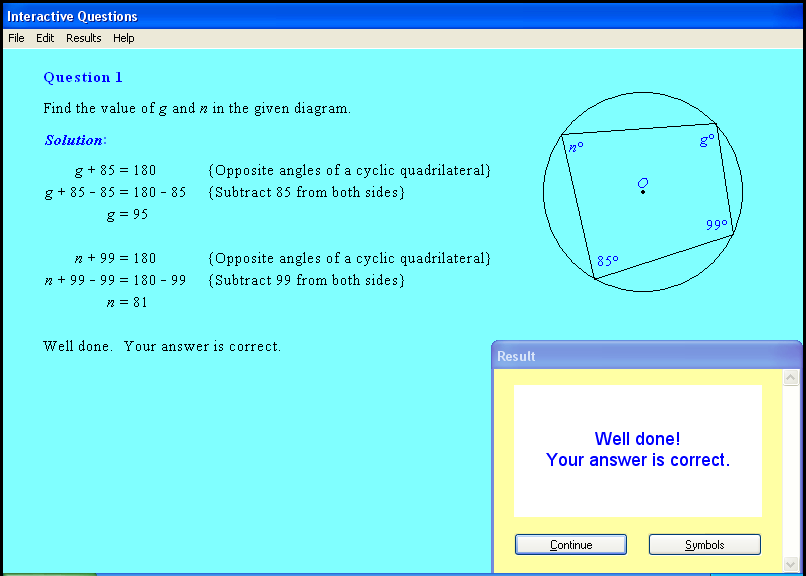The image size is (806, 576).
Task: Click "Subtract 85 from both sides" explanation
Action: [x=306, y=192]
